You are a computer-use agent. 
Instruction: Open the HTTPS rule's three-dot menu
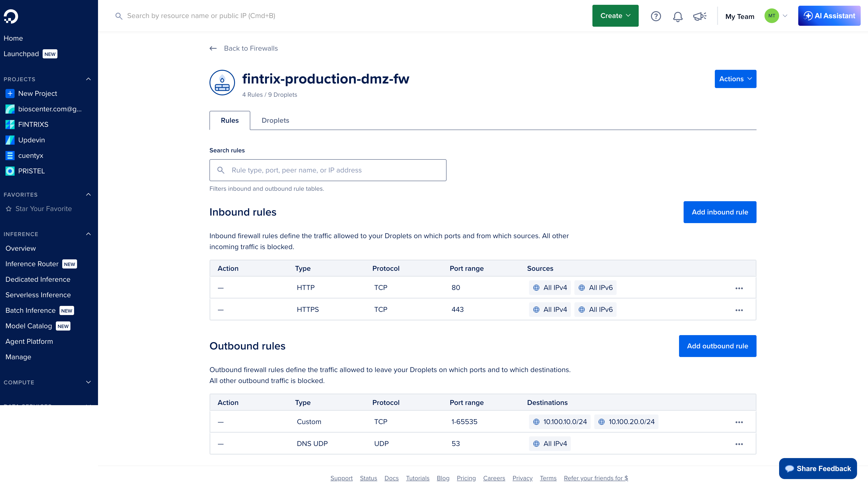(x=739, y=310)
